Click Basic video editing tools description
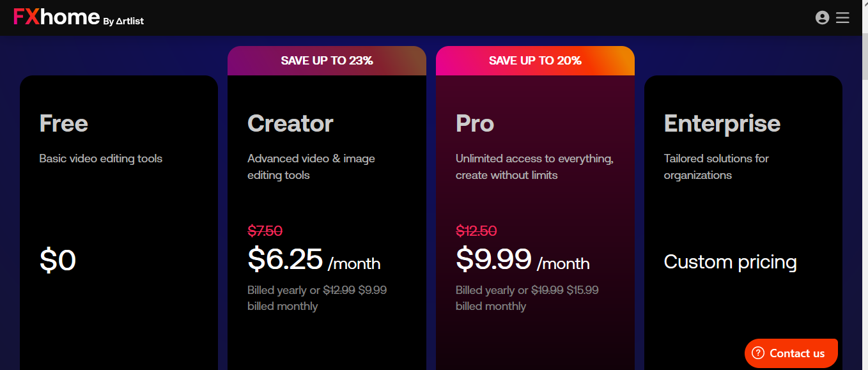Screen dimensions: 868x370 pos(101,158)
